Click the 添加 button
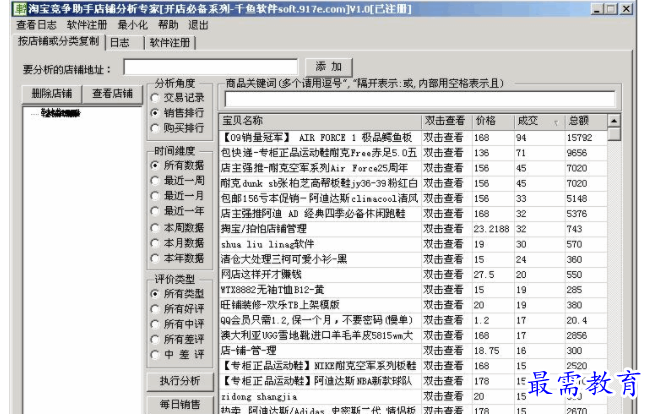Viewport: 649px width, 415px height. (x=329, y=67)
